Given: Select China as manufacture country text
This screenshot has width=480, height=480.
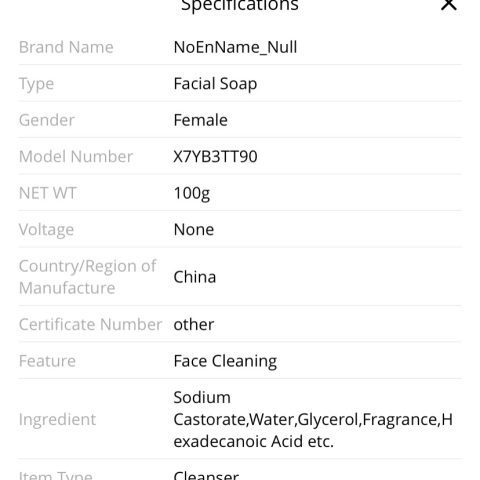Looking at the screenshot, I should [195, 277].
